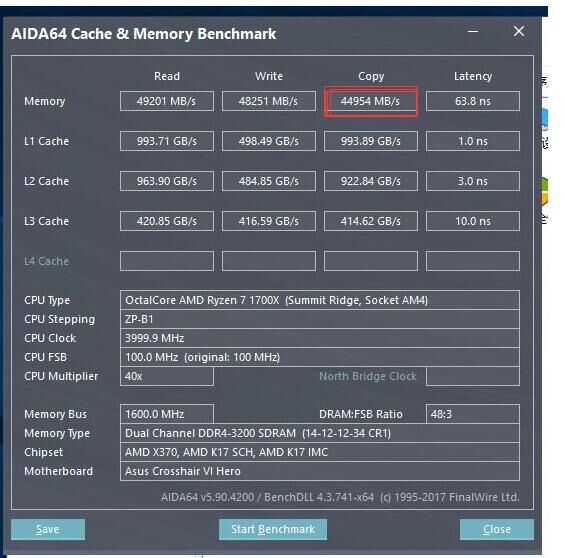Click the empty L4 Cache Copy field
This screenshot has height=558, width=565.
point(371,261)
